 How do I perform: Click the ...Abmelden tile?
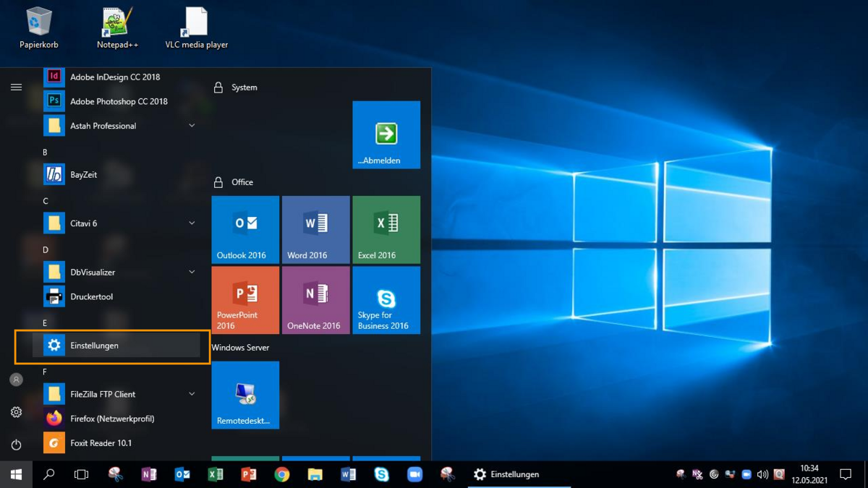point(386,135)
